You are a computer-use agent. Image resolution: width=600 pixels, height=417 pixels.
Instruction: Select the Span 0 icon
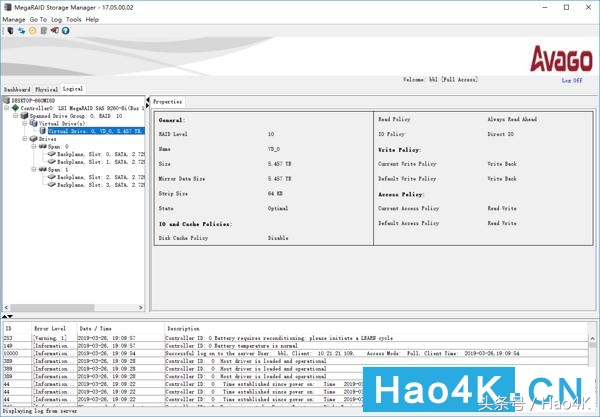(42, 146)
